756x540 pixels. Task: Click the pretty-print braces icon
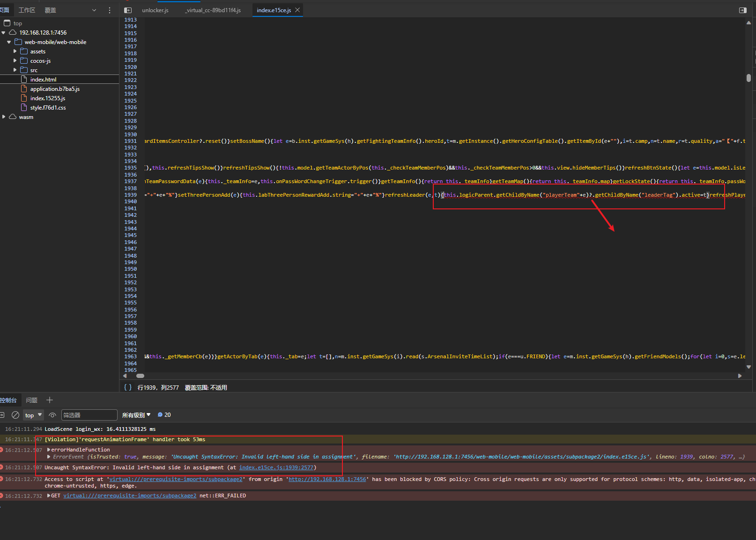click(x=127, y=387)
